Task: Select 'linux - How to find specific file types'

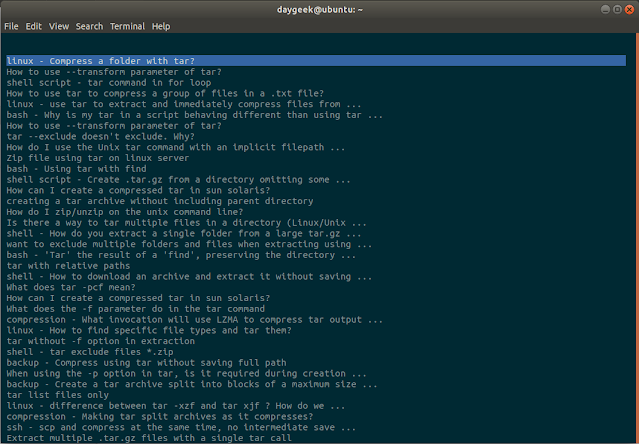Action: coord(149,330)
